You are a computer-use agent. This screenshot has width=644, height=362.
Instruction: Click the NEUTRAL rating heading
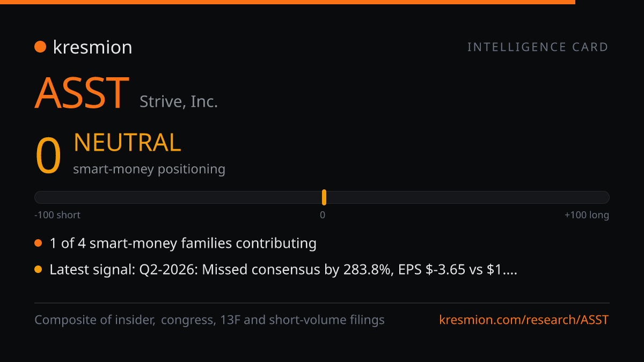click(127, 143)
